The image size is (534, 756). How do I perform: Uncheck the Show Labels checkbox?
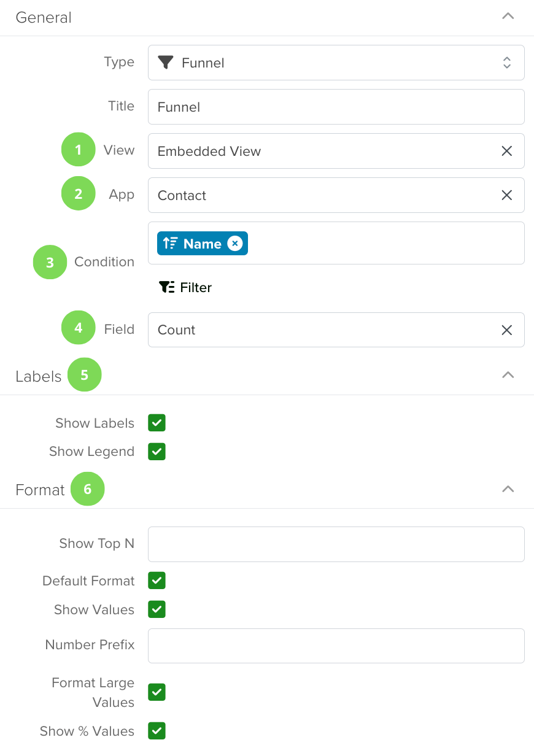(x=157, y=423)
